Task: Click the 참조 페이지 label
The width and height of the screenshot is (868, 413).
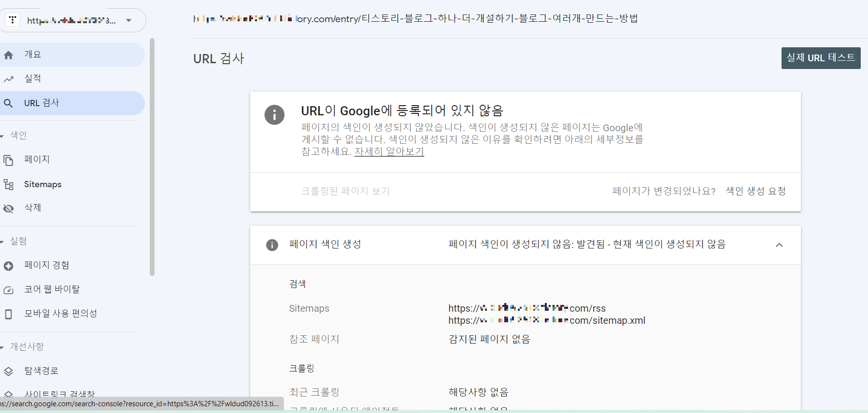Action: 314,339
